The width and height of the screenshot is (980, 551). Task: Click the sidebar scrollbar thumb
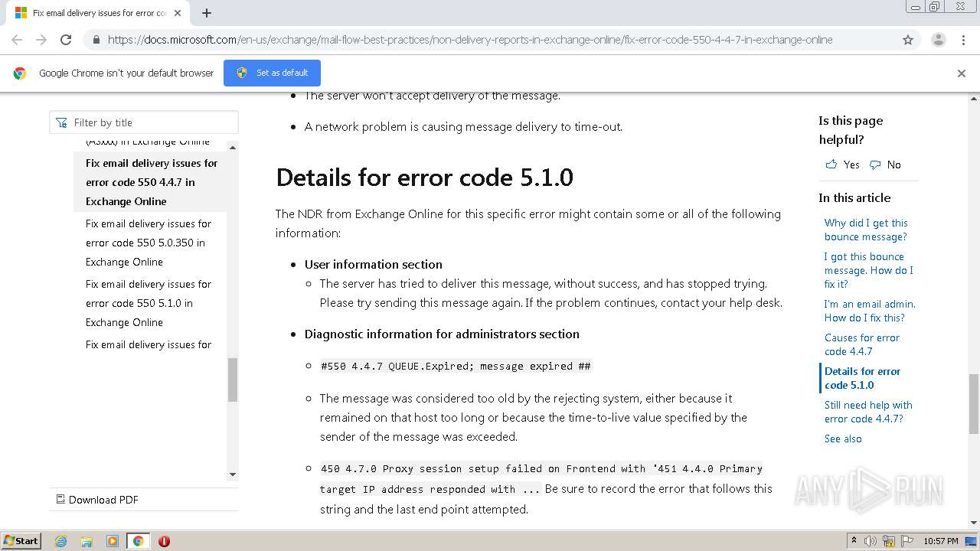[233, 380]
